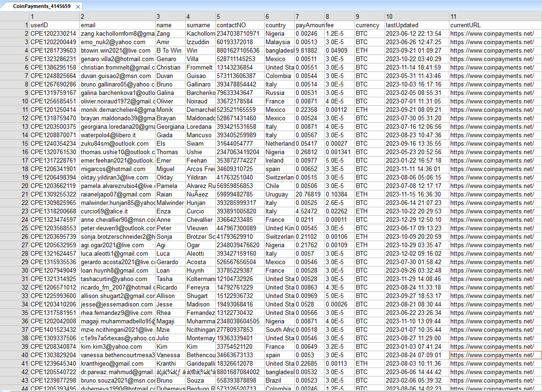Click cell agi.ogar2021@live.com
Image resolution: width=542 pixels, height=392 pixels.
[118, 245]
